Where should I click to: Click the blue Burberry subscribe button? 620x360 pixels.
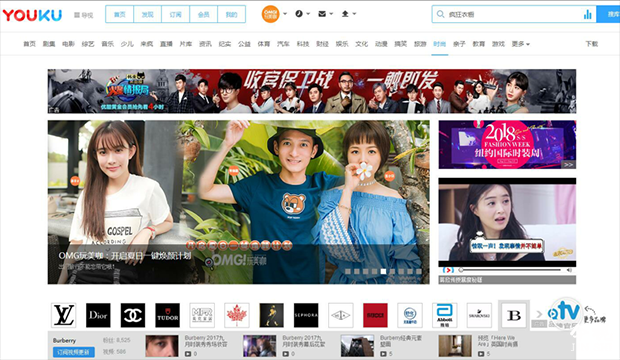(74, 352)
